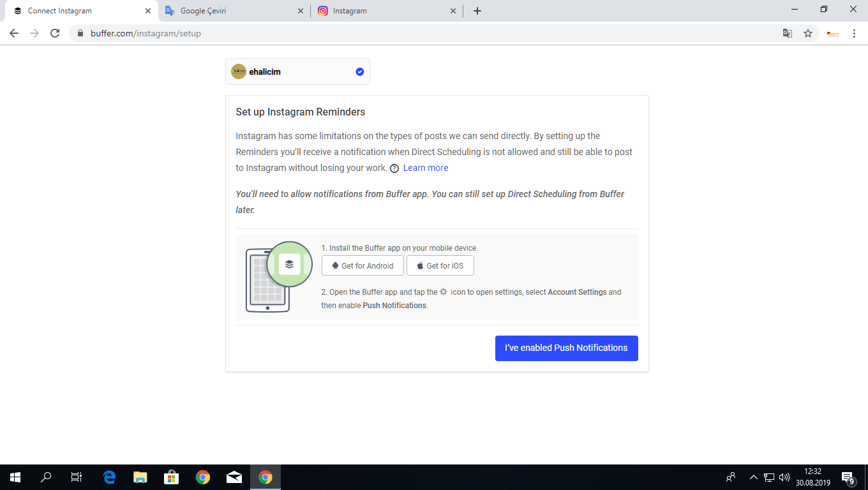Open the clock and calendar showing 12:32

pyautogui.click(x=813, y=477)
